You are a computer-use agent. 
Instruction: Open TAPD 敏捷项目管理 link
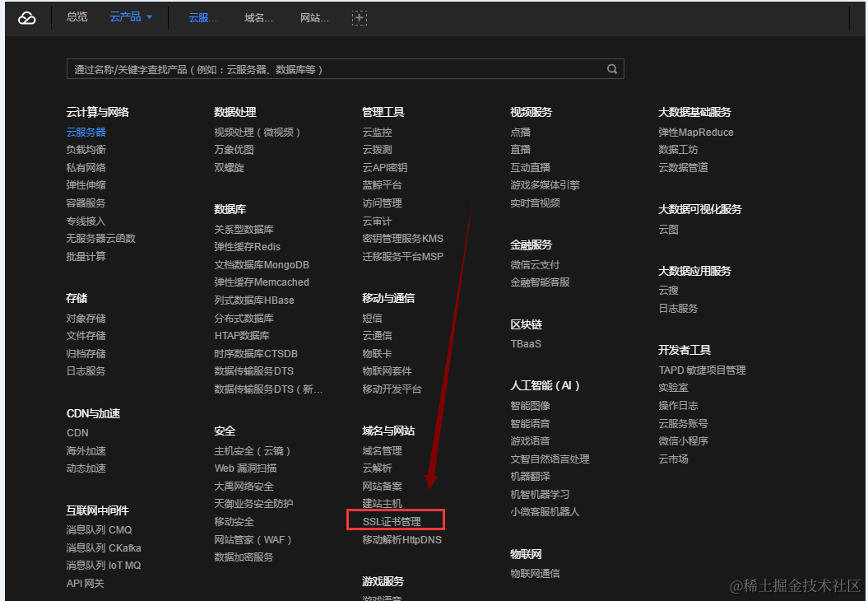pyautogui.click(x=702, y=370)
